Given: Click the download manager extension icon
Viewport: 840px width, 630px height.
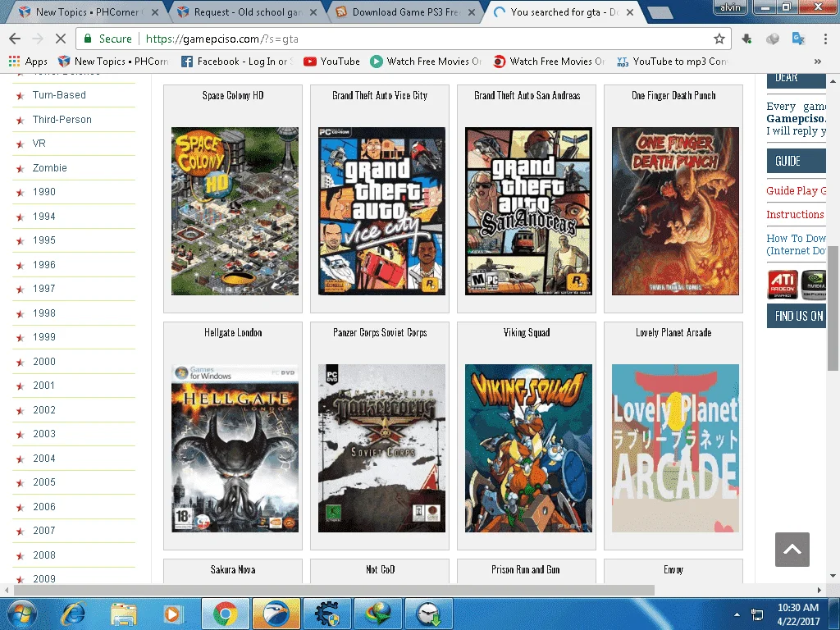Looking at the screenshot, I should (746, 39).
